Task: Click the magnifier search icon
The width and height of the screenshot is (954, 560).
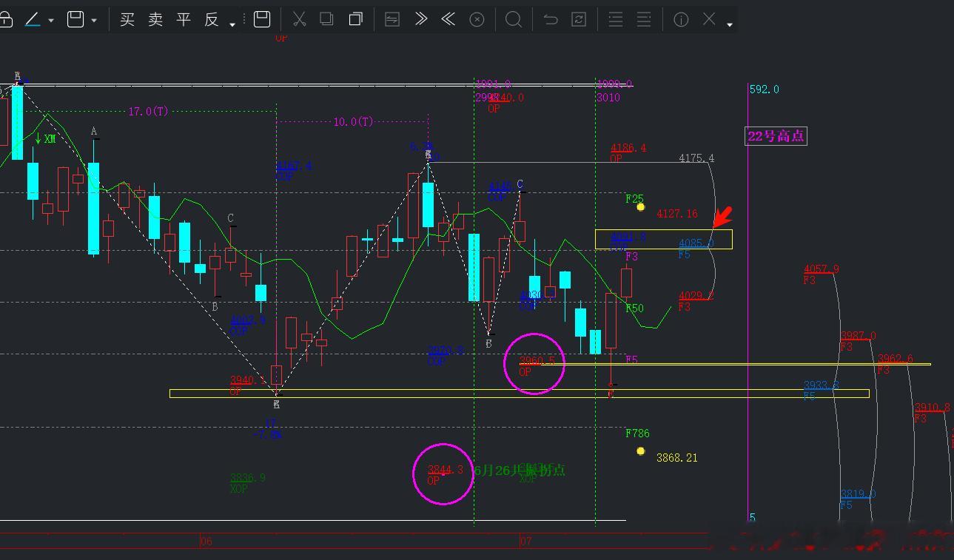Action: pos(513,19)
